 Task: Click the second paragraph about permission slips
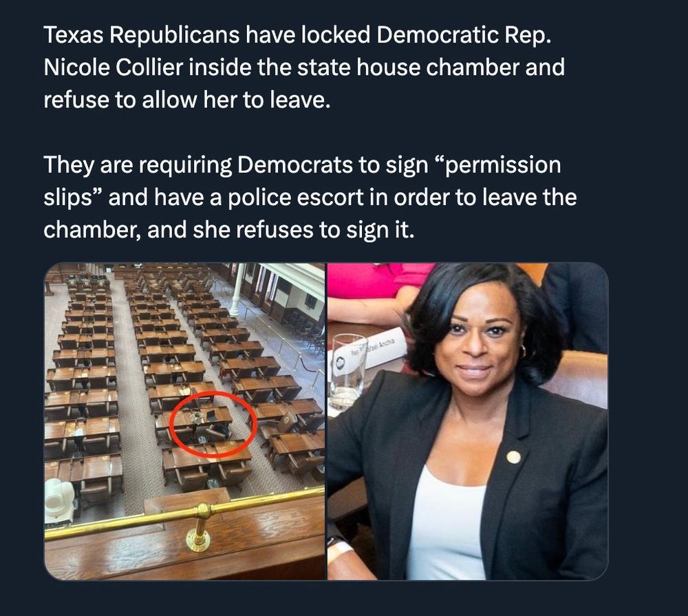pyautogui.click(x=310, y=197)
